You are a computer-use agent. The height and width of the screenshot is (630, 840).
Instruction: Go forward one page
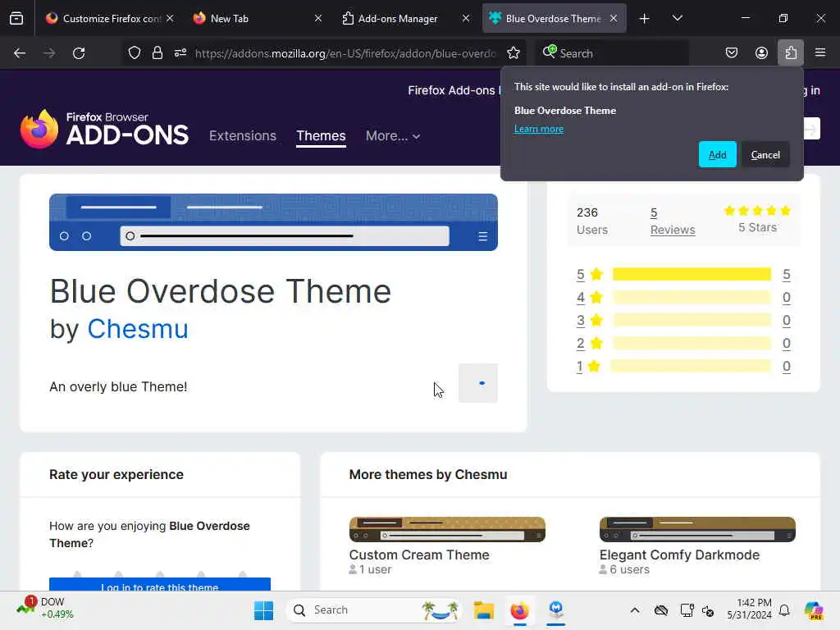pyautogui.click(x=49, y=53)
